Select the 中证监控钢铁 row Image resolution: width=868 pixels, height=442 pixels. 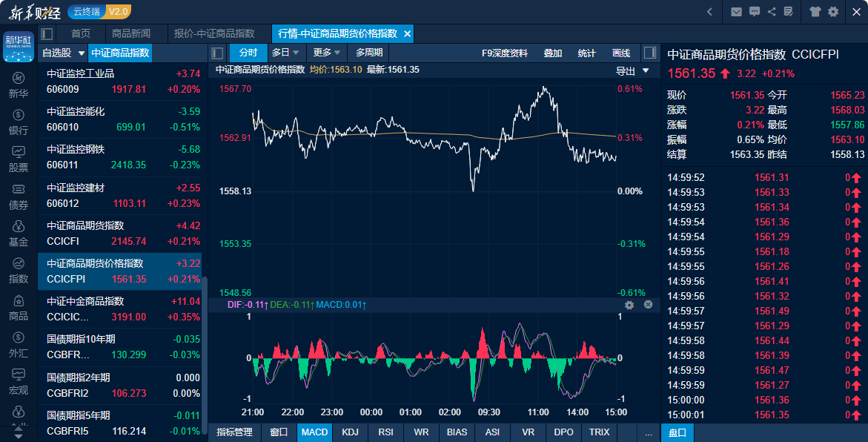coord(120,157)
